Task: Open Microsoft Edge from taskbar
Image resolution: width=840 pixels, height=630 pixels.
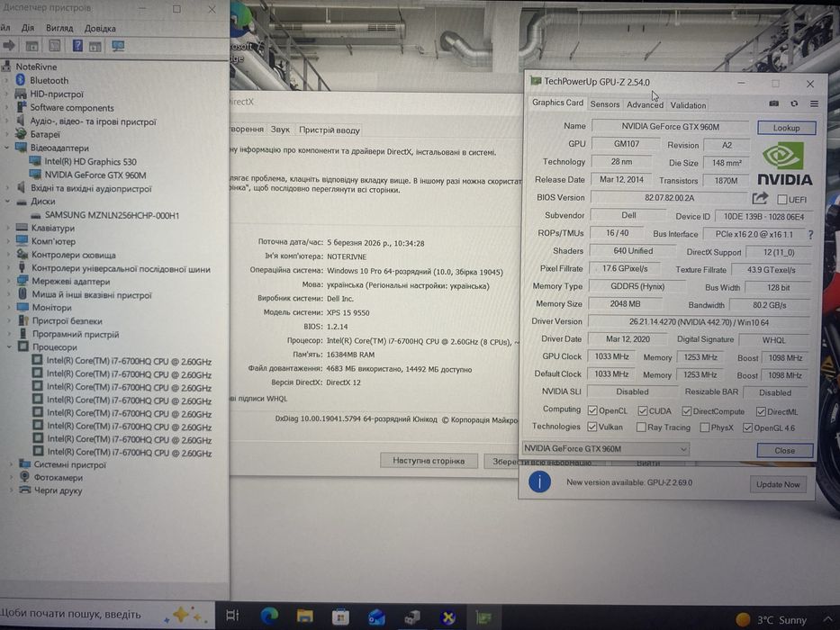Action: [x=269, y=616]
